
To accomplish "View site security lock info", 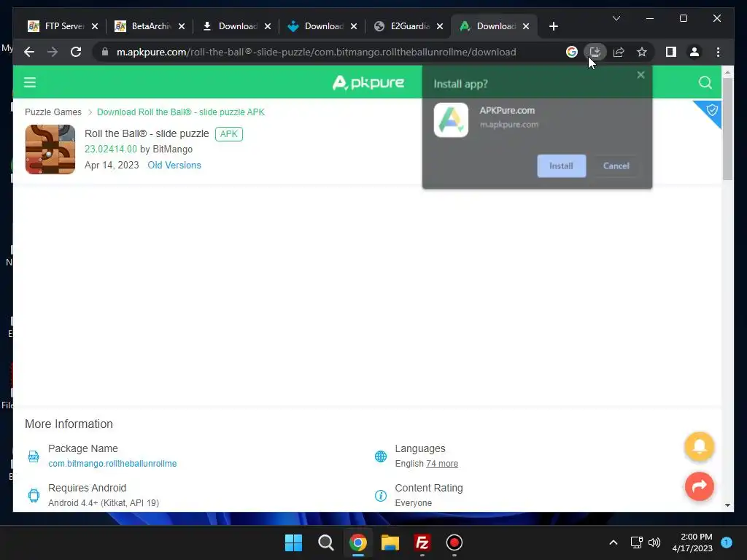I will click(105, 52).
